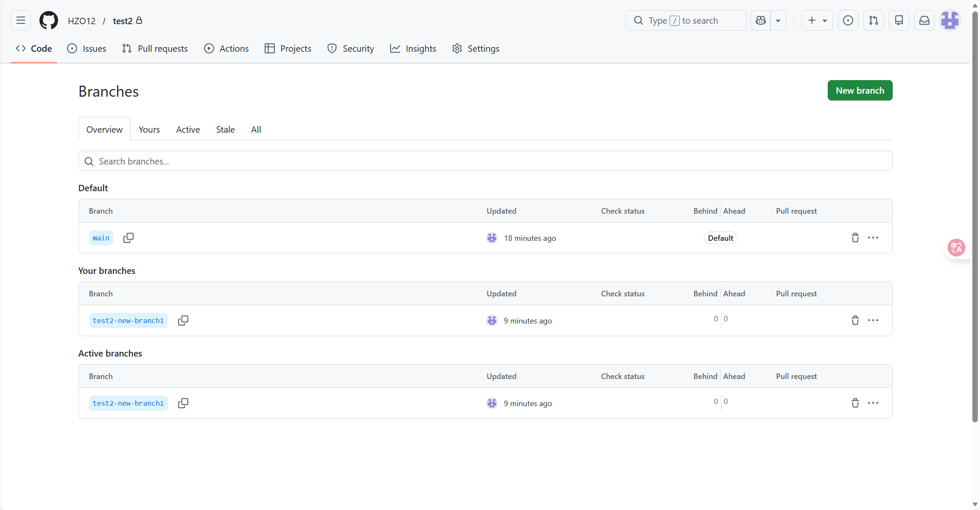Open more options for Active branches test2-new-branch1
The width and height of the screenshot is (980, 510).
[873, 403]
